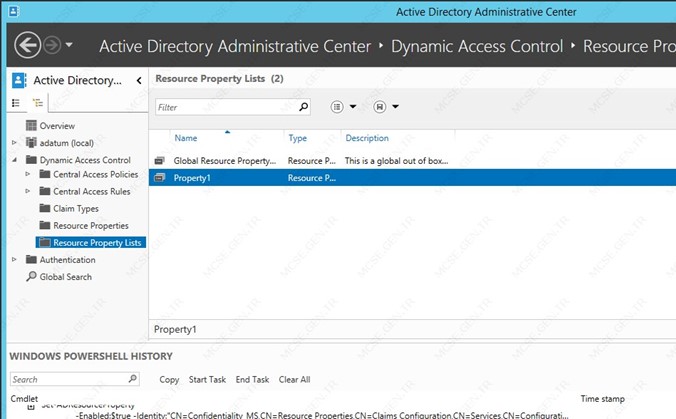Image resolution: width=676 pixels, height=419 pixels.
Task: Switch to the list view tab
Action: (16, 103)
